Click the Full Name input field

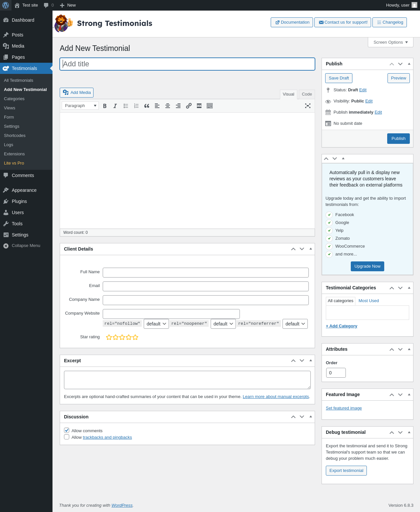[x=206, y=273]
